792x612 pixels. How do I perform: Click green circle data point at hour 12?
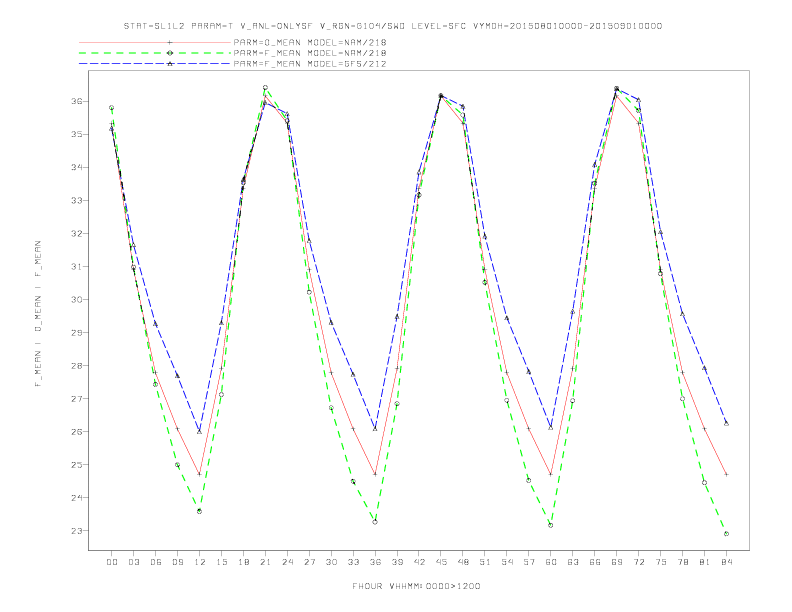200,512
